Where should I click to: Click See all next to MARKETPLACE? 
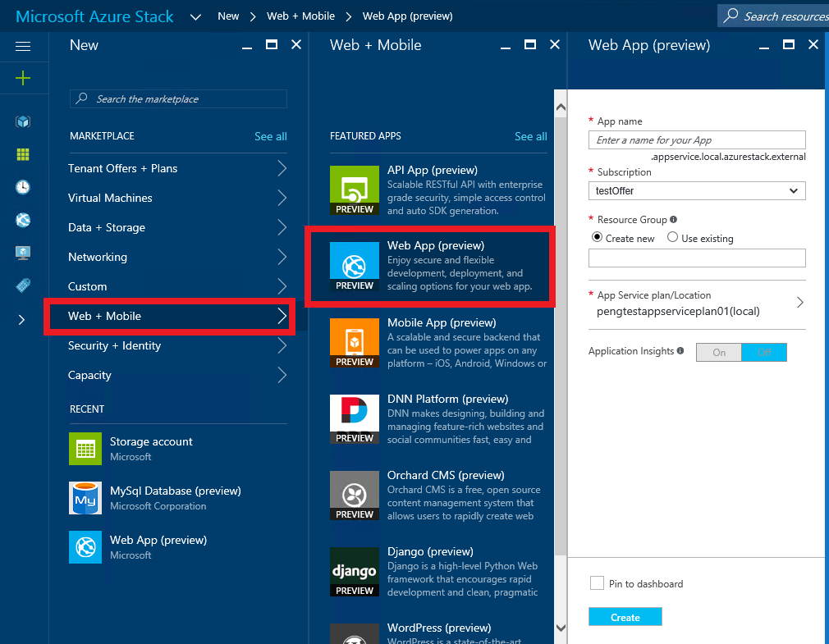click(x=271, y=136)
